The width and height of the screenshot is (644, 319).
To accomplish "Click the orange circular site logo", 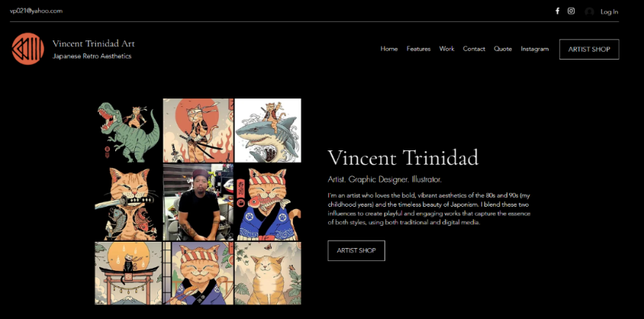I will pos(28,49).
